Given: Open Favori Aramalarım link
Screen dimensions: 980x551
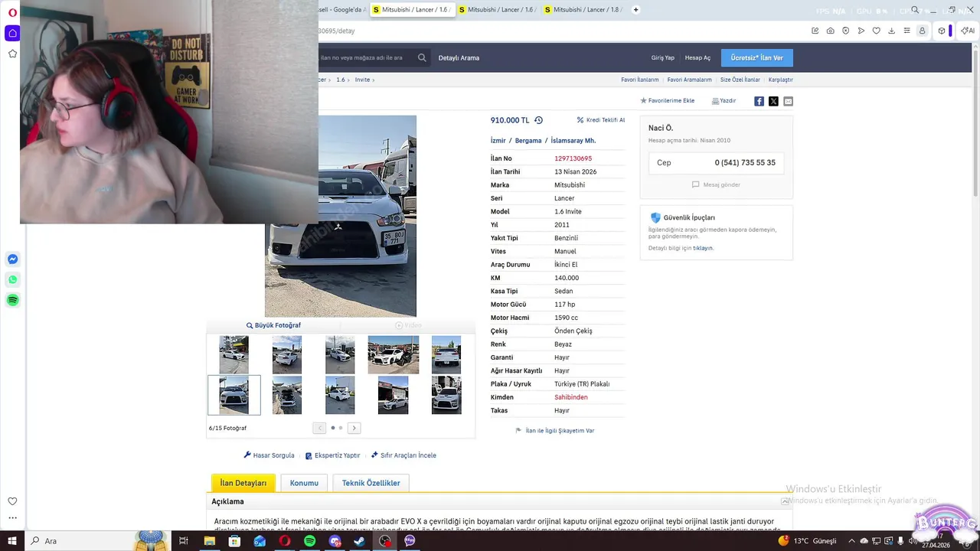Looking at the screenshot, I should point(689,80).
